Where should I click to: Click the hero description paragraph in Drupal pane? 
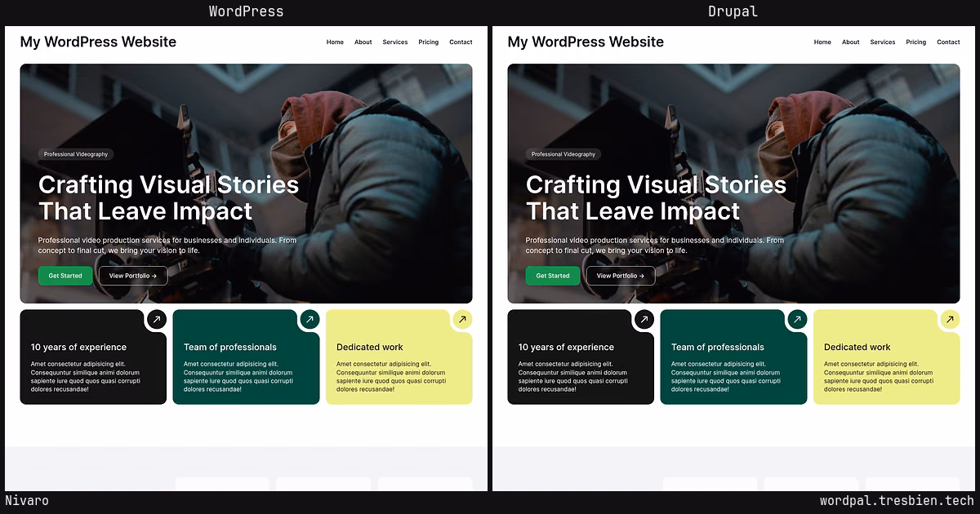(655, 246)
